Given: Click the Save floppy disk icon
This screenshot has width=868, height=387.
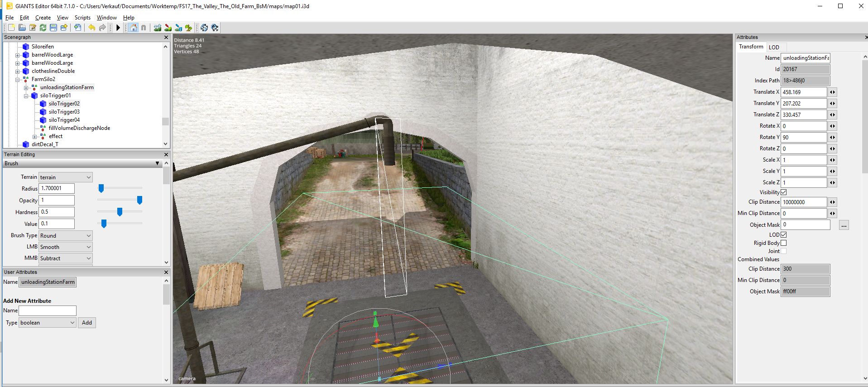Looking at the screenshot, I should pos(53,28).
